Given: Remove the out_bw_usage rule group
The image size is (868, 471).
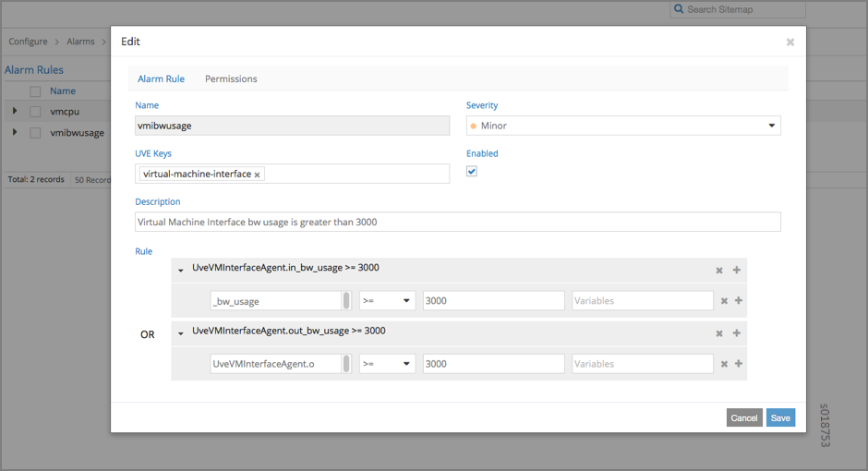Looking at the screenshot, I should pos(719,333).
